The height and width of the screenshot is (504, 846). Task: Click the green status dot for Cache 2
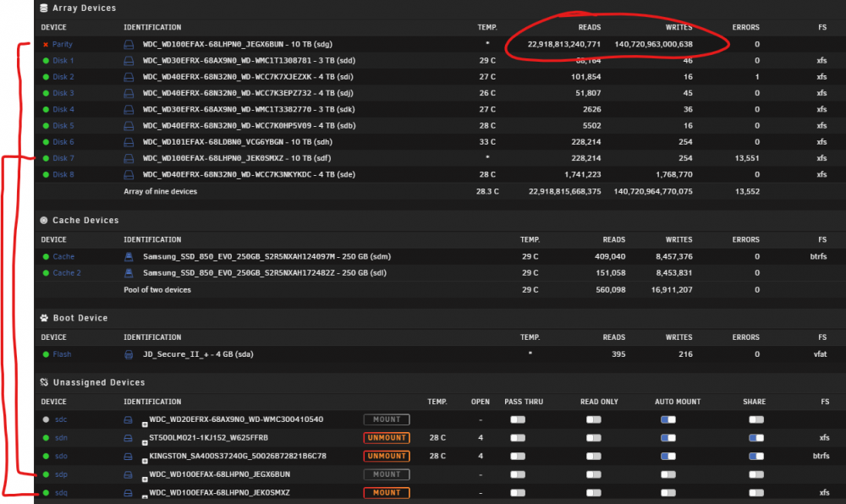click(x=46, y=273)
